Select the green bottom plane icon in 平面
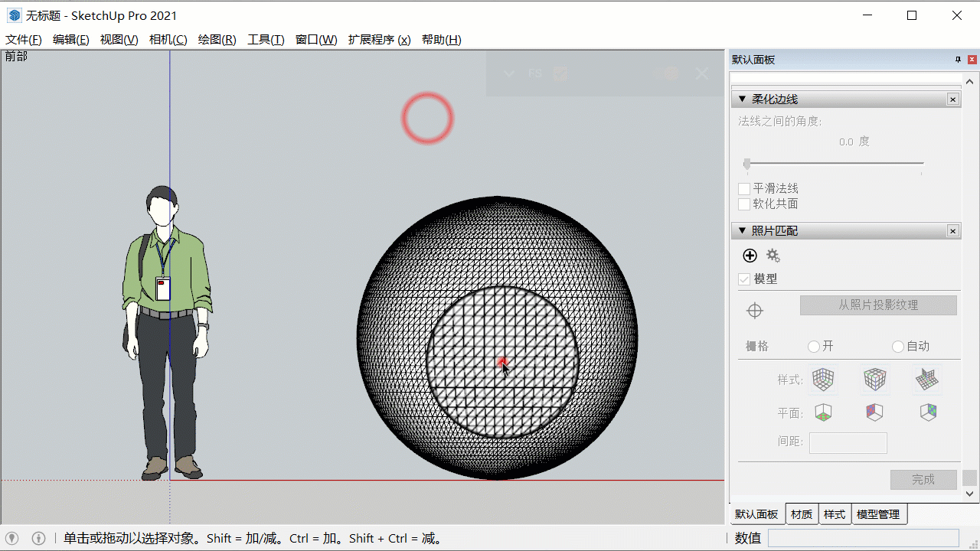 pyautogui.click(x=823, y=412)
